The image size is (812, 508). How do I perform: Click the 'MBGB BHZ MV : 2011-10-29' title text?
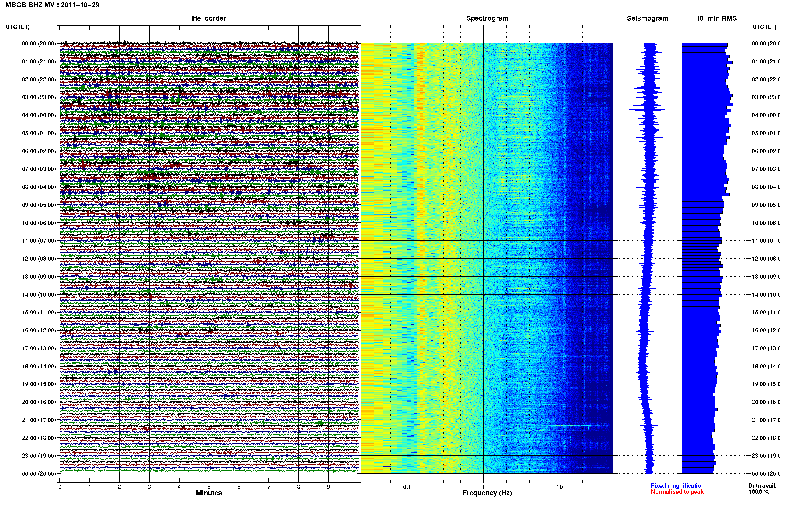52,5
